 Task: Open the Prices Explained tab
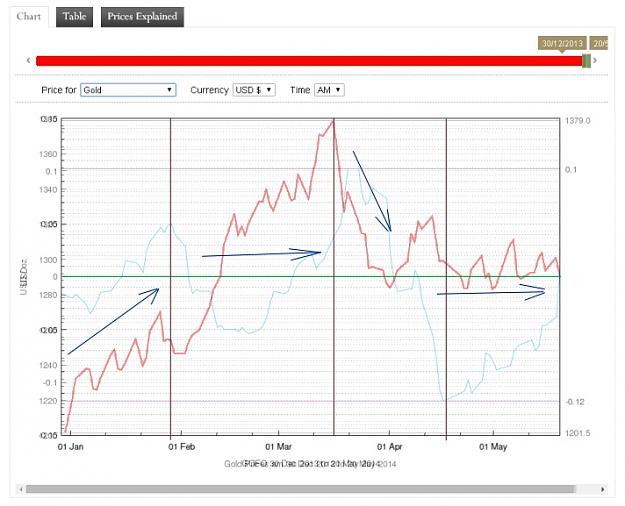142,17
